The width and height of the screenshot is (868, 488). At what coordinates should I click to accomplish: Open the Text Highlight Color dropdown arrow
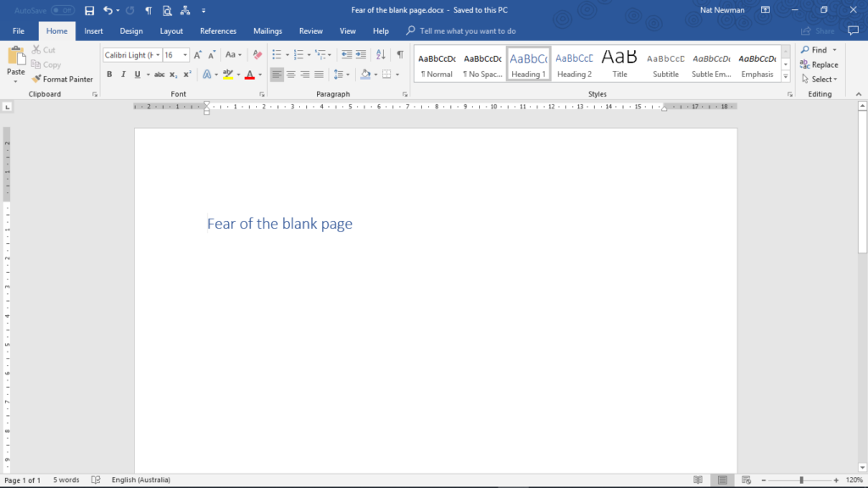coord(238,75)
